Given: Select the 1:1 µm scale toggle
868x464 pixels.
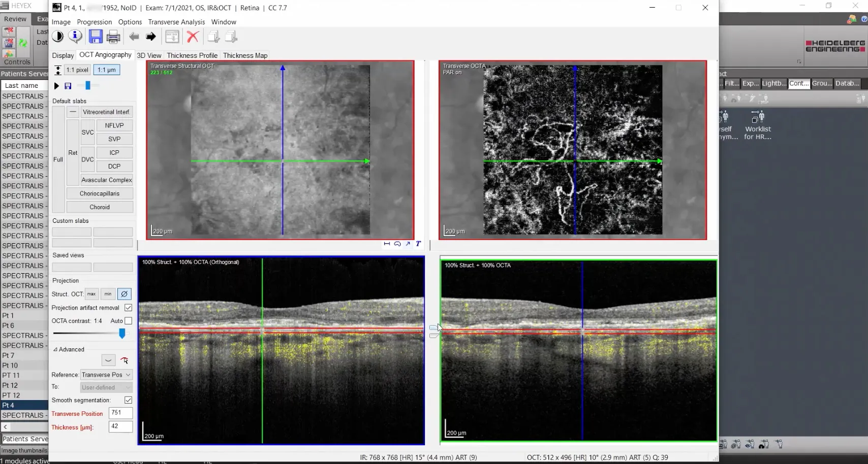Looking at the screenshot, I should [x=107, y=70].
